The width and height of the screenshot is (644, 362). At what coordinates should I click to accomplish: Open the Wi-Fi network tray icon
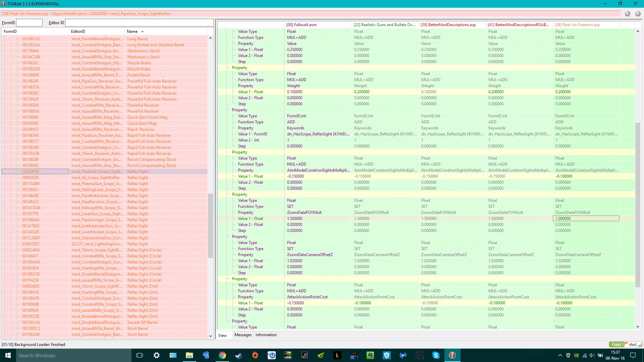point(584,355)
